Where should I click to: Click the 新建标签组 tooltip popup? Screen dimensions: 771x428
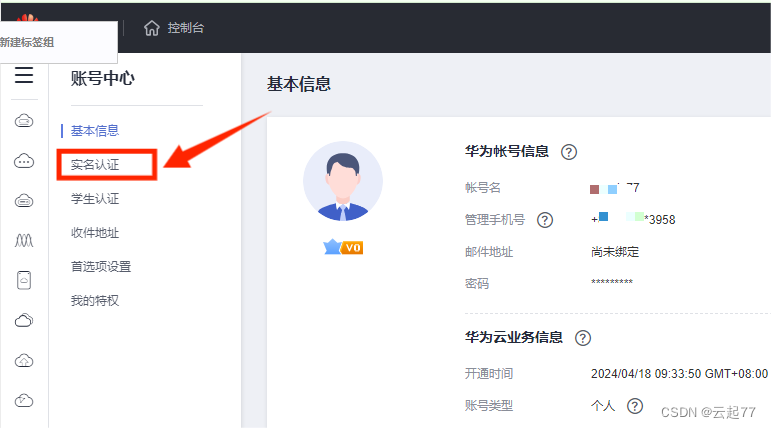[59, 42]
